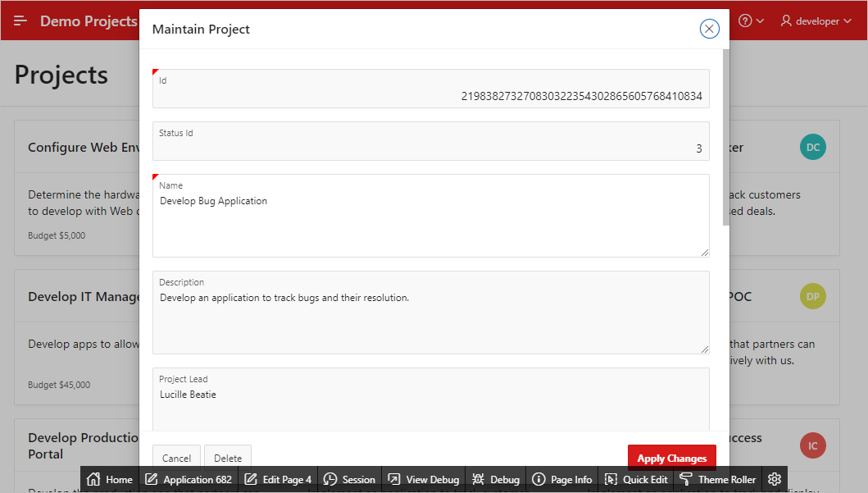Click the Home icon in developer toolbar
The image size is (868, 493).
coord(110,479)
